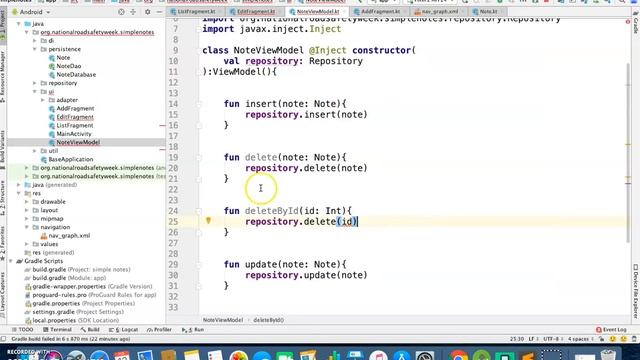This screenshot has width=640, height=360.
Task: Switch to EditFragment.kt tab
Action: pos(256,12)
